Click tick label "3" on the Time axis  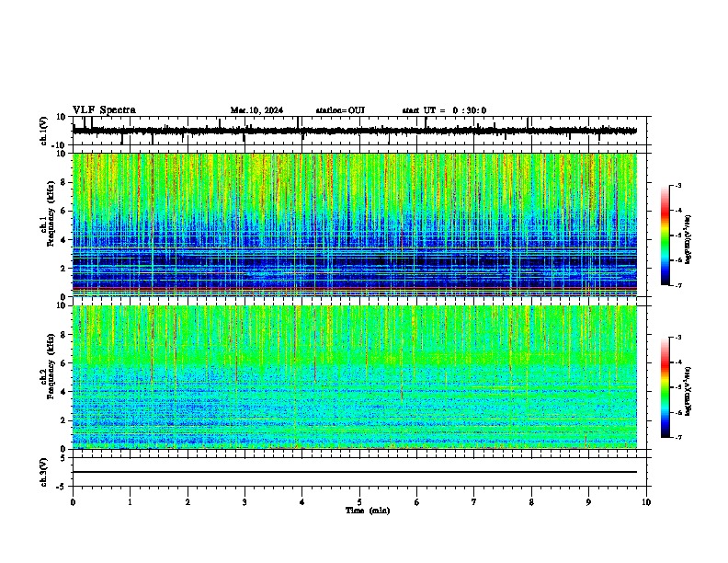(245, 502)
